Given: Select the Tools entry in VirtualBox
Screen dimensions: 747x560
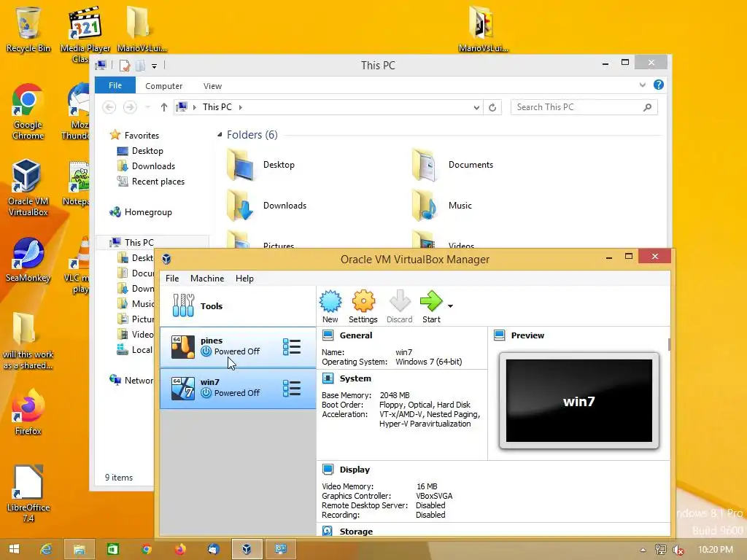Looking at the screenshot, I should click(238, 306).
